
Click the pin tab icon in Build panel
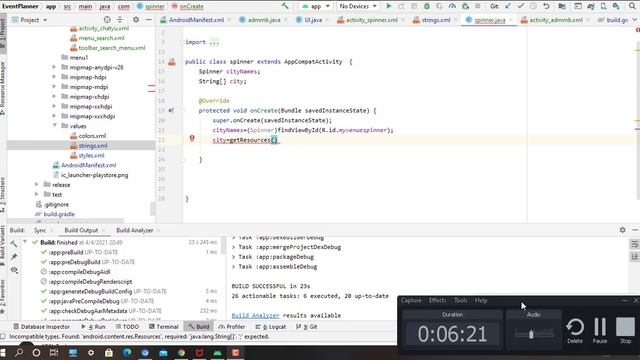[x=14, y=257]
